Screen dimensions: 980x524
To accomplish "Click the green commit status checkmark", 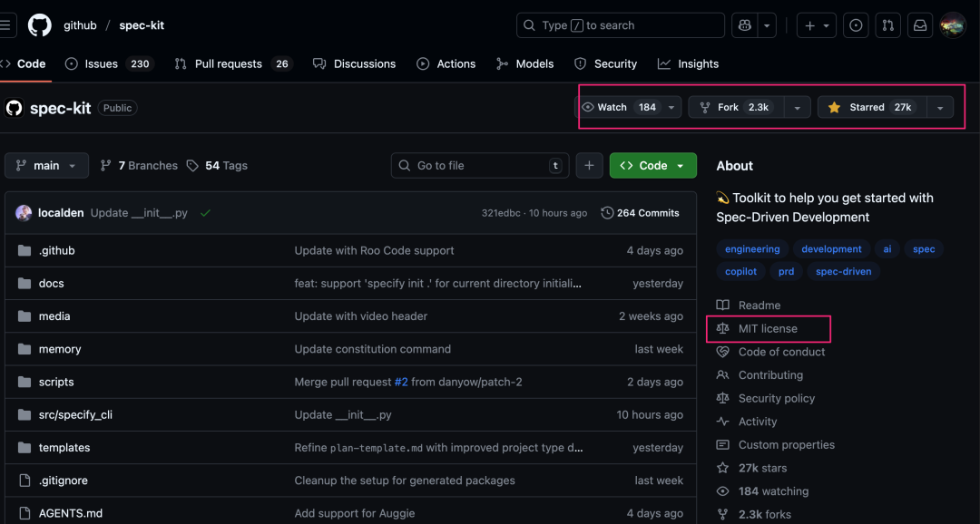I will 205,213.
